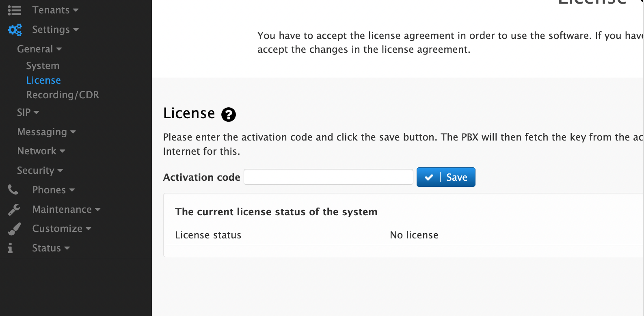Open the Recording/CDR page
The height and width of the screenshot is (316, 644).
[x=63, y=95]
